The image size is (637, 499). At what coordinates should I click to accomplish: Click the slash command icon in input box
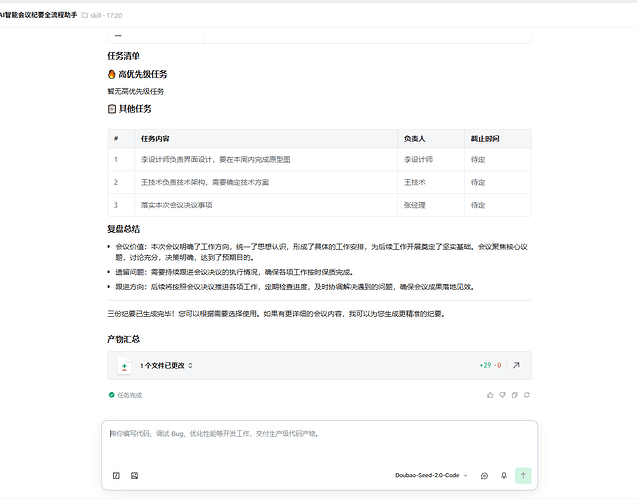(x=116, y=475)
